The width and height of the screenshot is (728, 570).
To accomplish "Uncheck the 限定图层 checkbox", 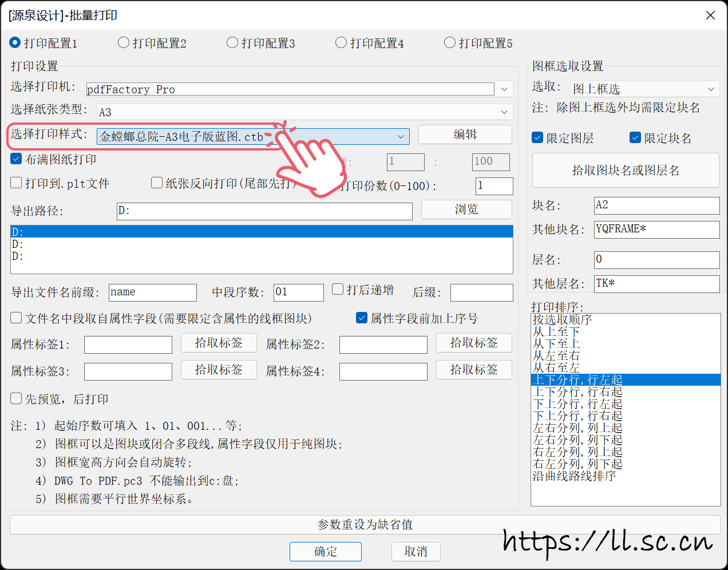I will [537, 138].
